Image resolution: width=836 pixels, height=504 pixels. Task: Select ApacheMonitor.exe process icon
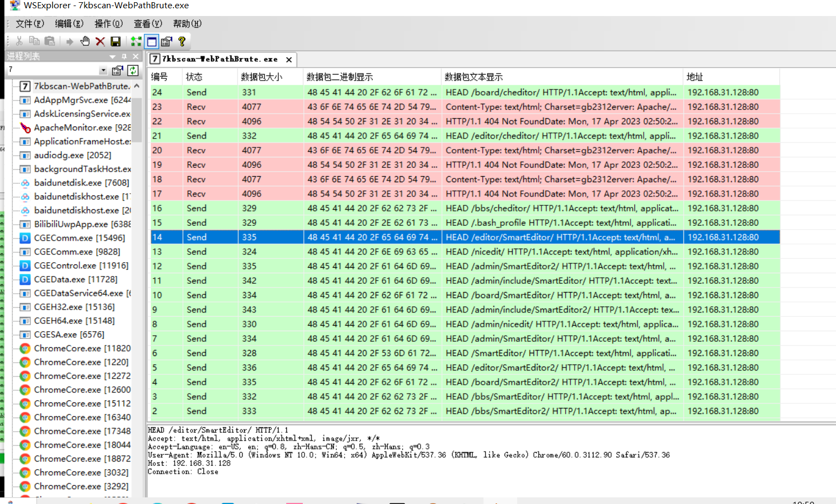tap(25, 128)
